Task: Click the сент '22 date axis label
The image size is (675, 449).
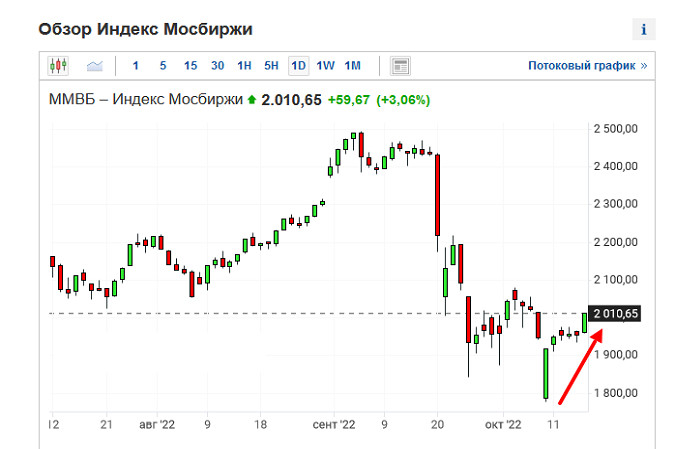Action: (x=334, y=425)
